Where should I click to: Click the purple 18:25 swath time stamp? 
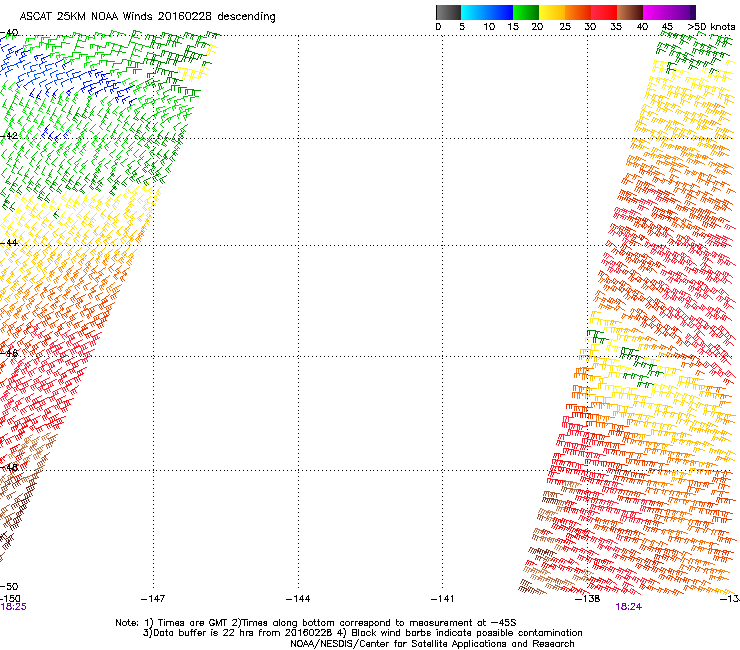tap(13, 607)
